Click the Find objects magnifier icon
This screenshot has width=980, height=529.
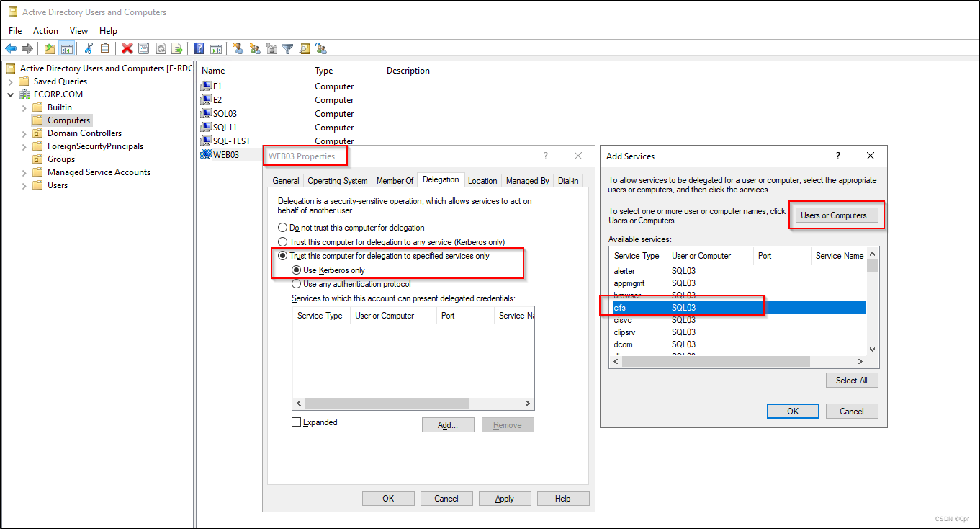coord(305,48)
